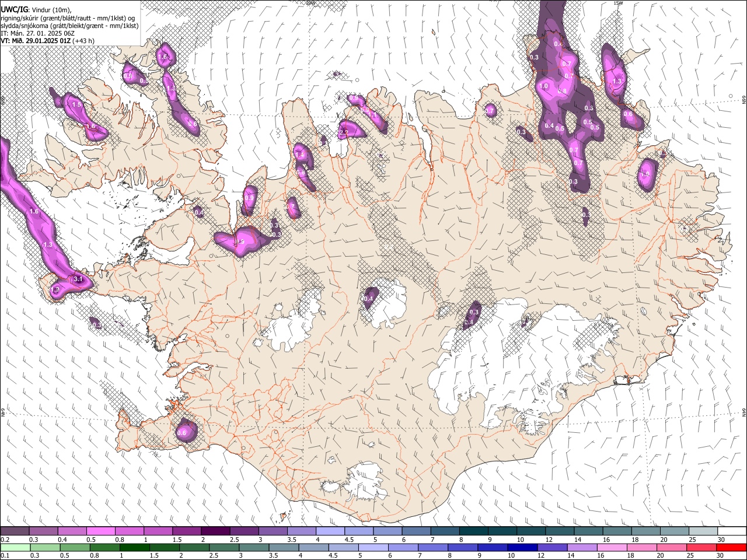This screenshot has height=560, width=747.
Task: Click upper legend swatch between 2.5 and 3
Action: (x=244, y=531)
